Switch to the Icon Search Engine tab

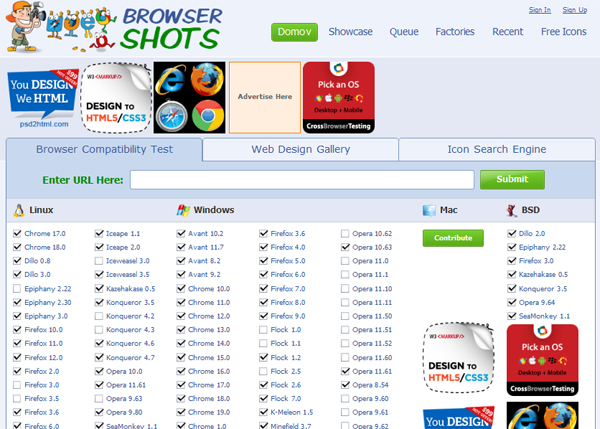497,149
